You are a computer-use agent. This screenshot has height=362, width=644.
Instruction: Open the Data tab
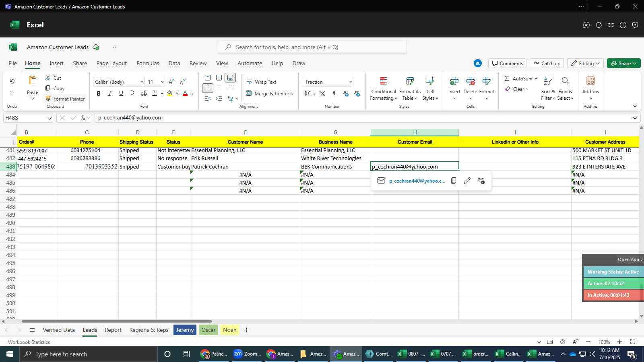[174, 63]
